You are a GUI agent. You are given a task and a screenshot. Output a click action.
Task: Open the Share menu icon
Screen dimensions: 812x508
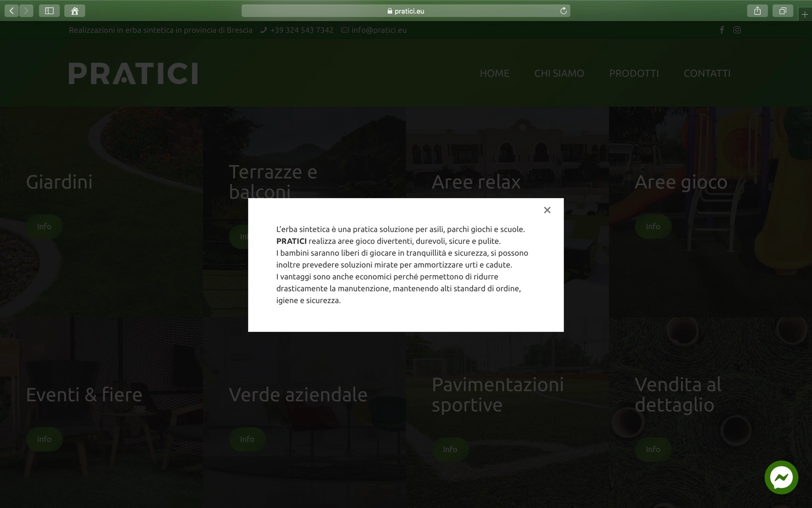click(757, 11)
